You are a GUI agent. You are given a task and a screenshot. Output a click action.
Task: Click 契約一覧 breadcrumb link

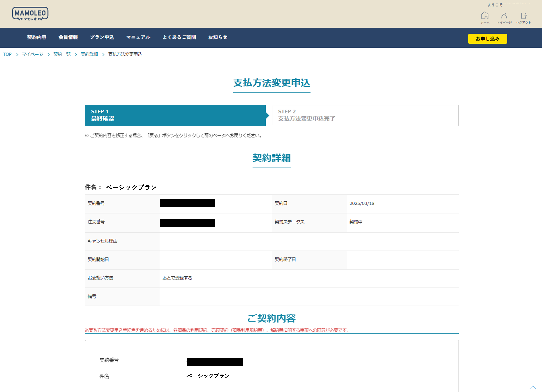point(62,54)
